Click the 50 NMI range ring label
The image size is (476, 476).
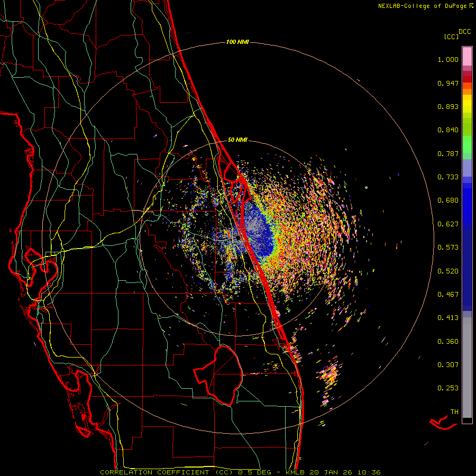click(237, 140)
